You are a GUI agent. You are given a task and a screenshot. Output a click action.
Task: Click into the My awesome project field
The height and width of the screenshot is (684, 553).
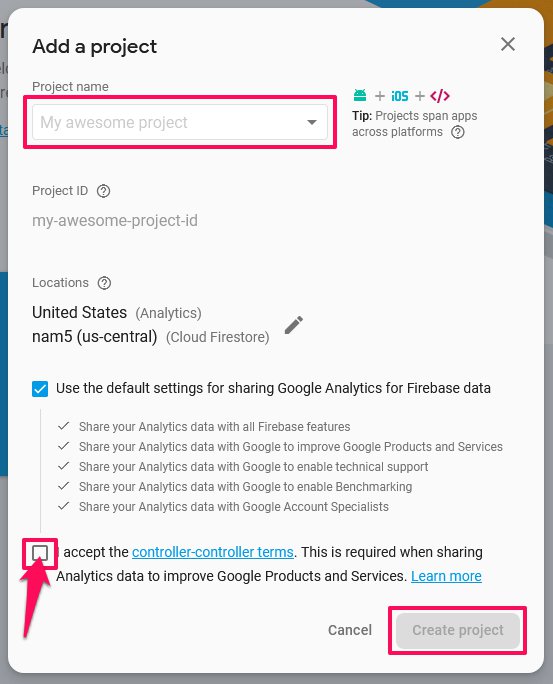coord(180,122)
